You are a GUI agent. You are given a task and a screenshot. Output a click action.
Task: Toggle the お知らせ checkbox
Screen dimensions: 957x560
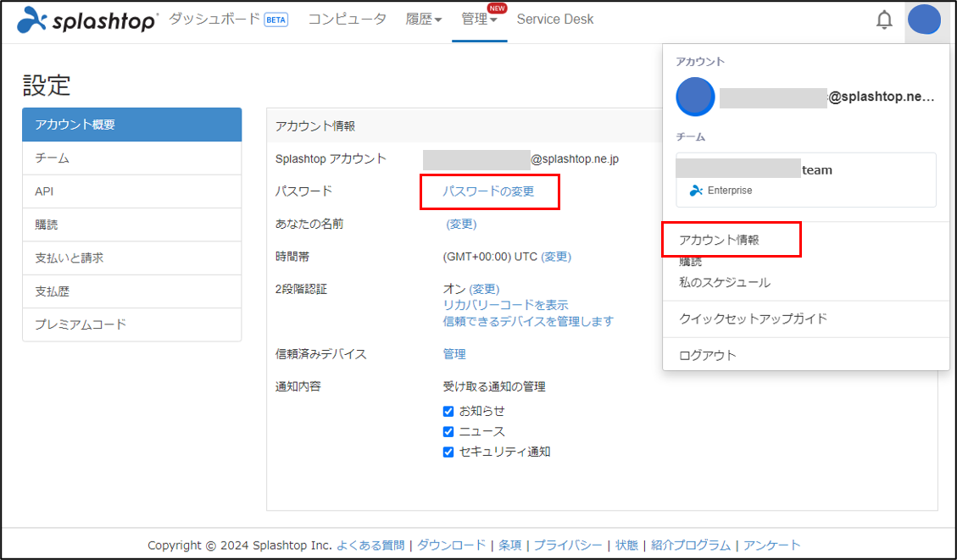coord(448,411)
